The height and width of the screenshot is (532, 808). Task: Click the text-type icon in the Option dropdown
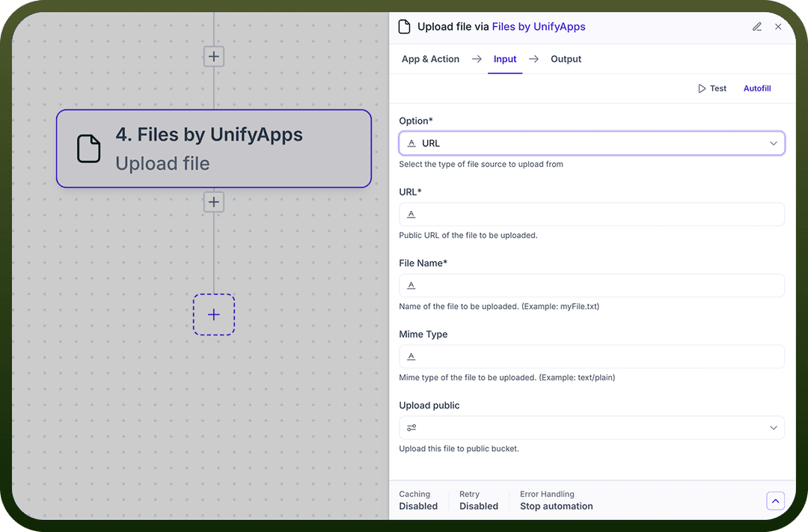tap(411, 144)
